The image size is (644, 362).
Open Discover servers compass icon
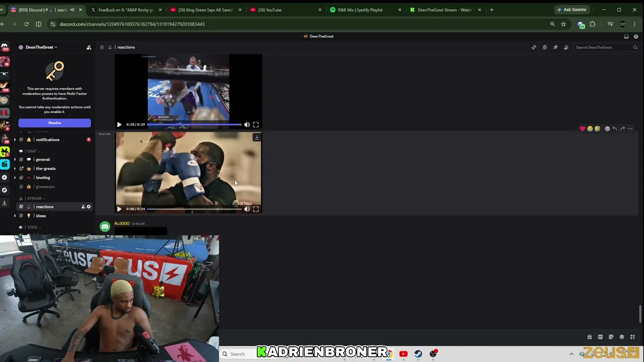pos(5,190)
